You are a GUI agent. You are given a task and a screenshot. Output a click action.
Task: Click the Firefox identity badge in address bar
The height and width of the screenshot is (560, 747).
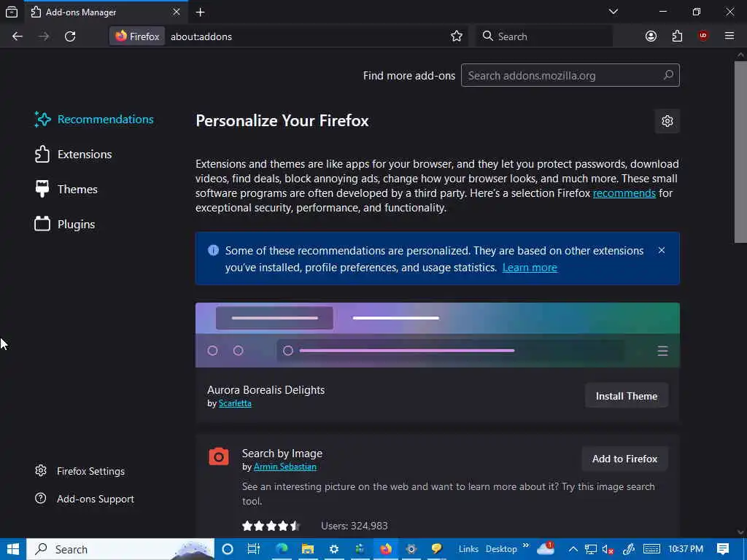[x=137, y=36]
